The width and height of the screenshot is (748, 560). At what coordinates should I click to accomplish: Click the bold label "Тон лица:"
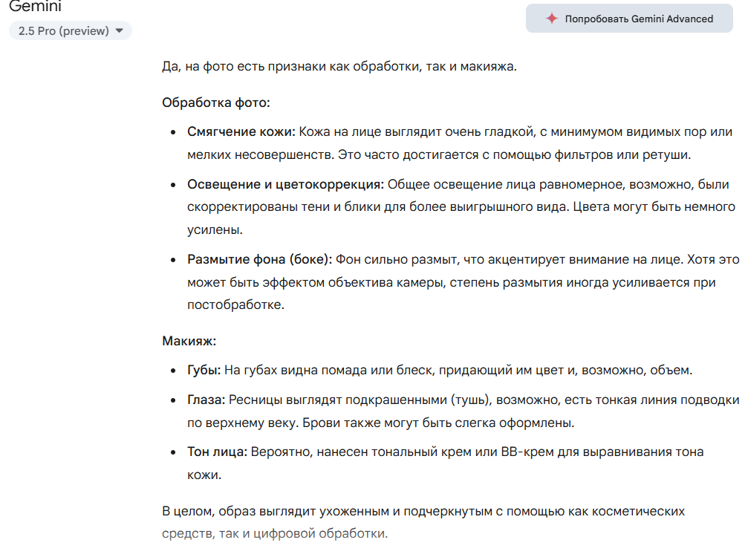pos(217,452)
